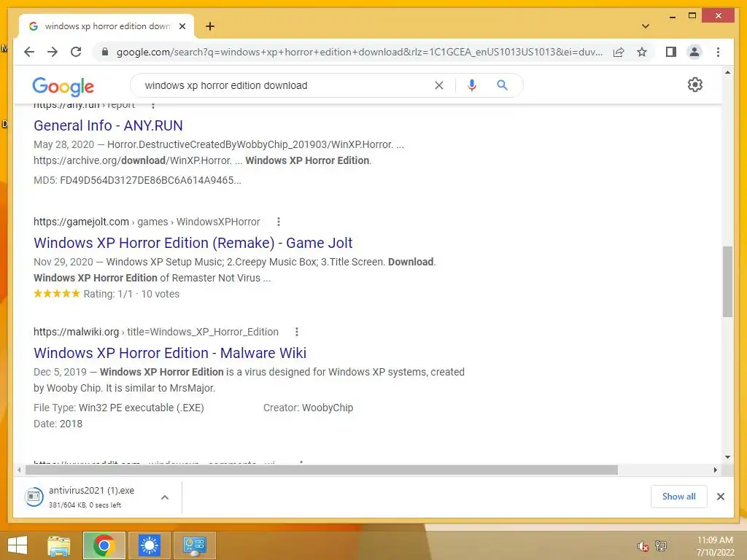Open Windows XP Horror Edition (Remake) - Game Jolt
This screenshot has height=560, width=747.
[193, 243]
